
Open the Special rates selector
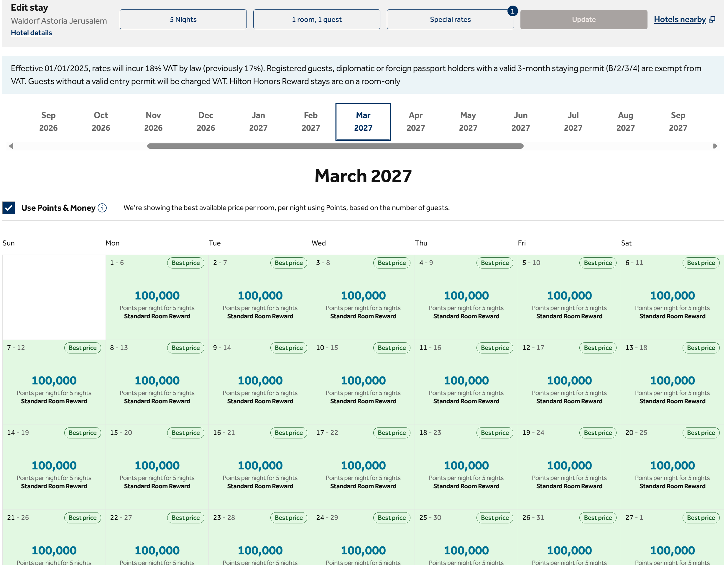450,19
